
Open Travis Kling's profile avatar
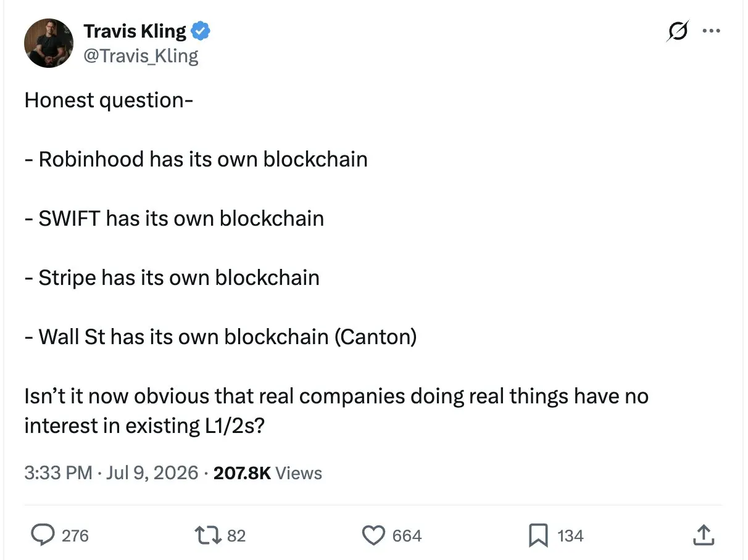point(49,43)
